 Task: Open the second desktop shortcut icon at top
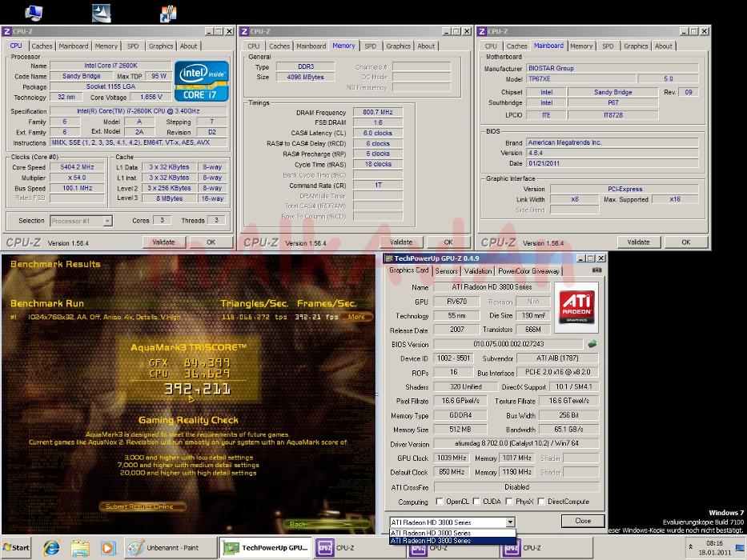pos(102,13)
